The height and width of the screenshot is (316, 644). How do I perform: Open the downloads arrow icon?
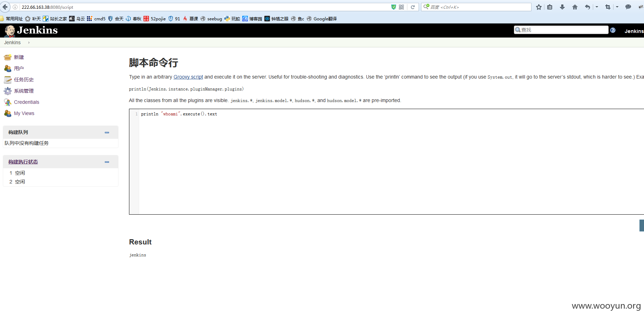click(562, 7)
